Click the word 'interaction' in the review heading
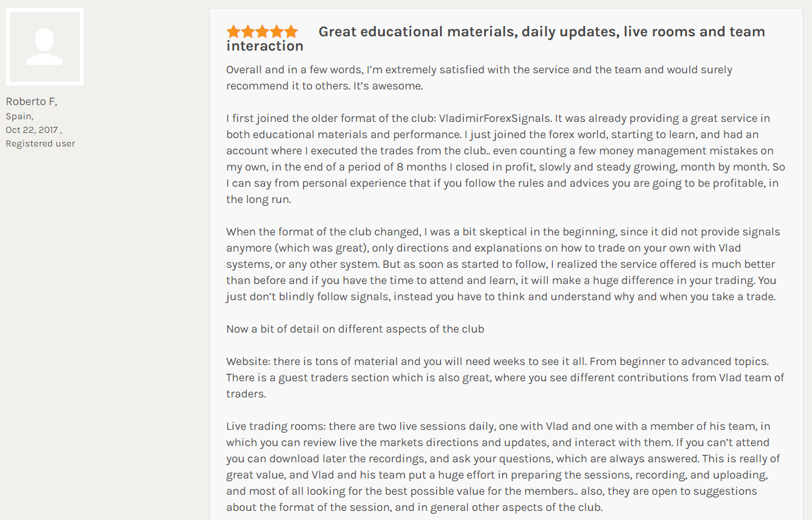Image resolution: width=812 pixels, height=520 pixels. [x=265, y=46]
